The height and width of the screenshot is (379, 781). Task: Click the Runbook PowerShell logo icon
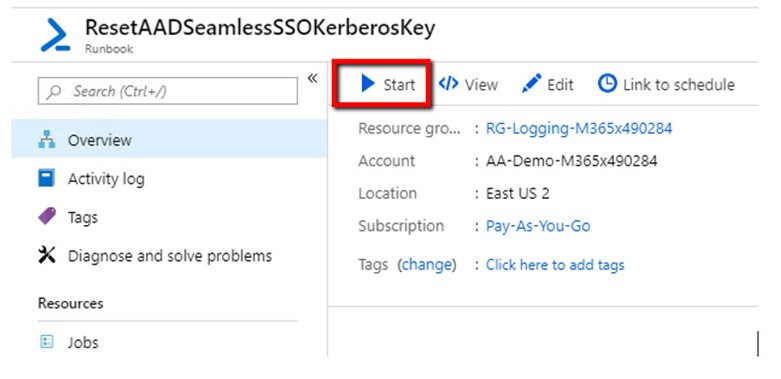(55, 35)
